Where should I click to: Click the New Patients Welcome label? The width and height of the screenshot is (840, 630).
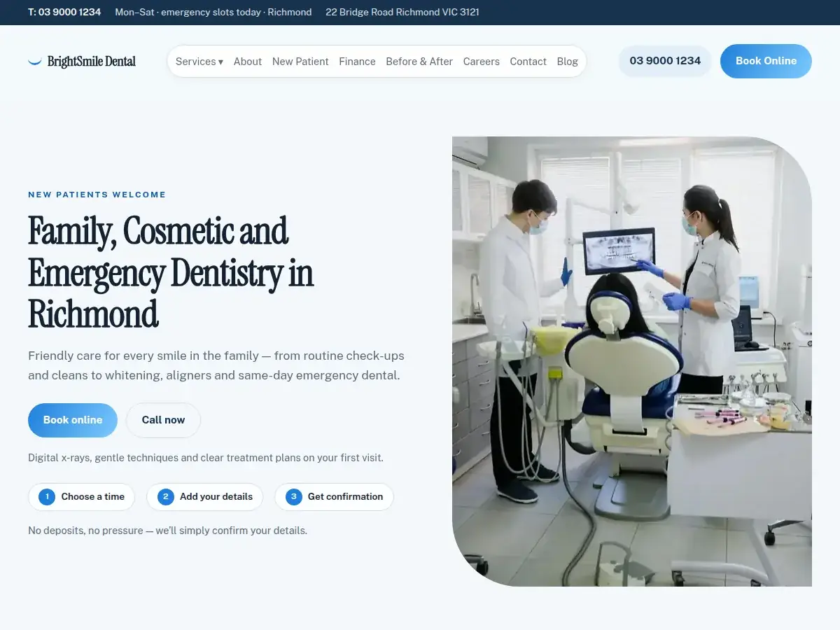click(97, 195)
